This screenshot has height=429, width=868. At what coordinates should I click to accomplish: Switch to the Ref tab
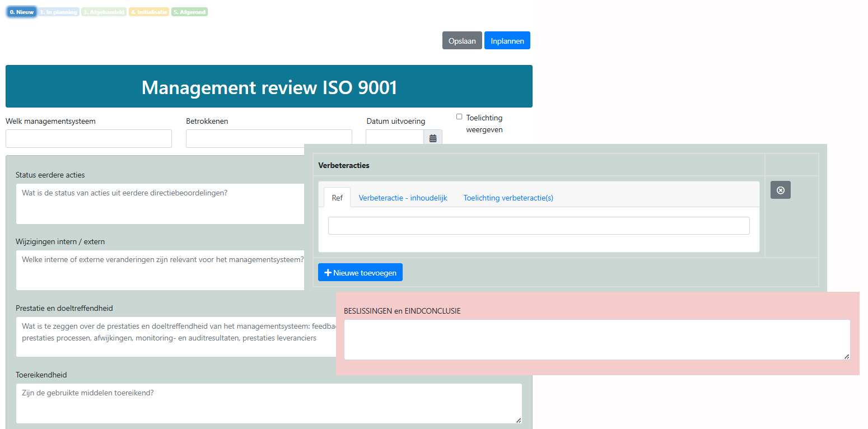[337, 198]
